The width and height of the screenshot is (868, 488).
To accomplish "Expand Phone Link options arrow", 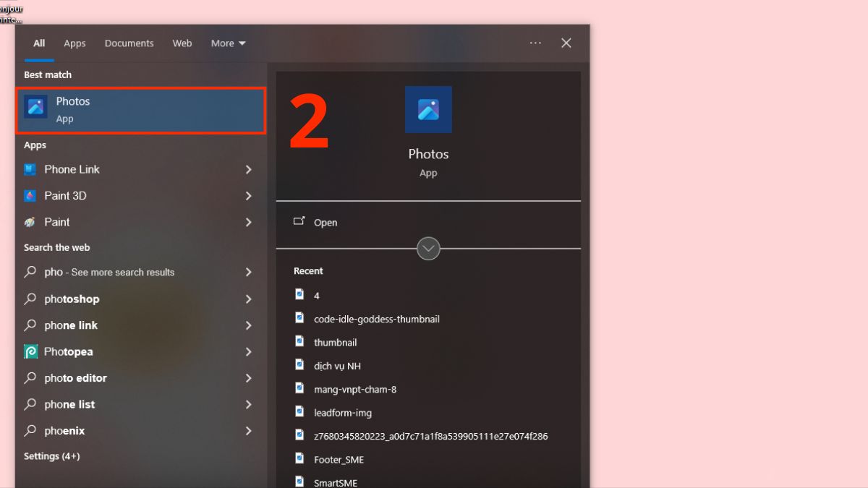I will tap(248, 169).
